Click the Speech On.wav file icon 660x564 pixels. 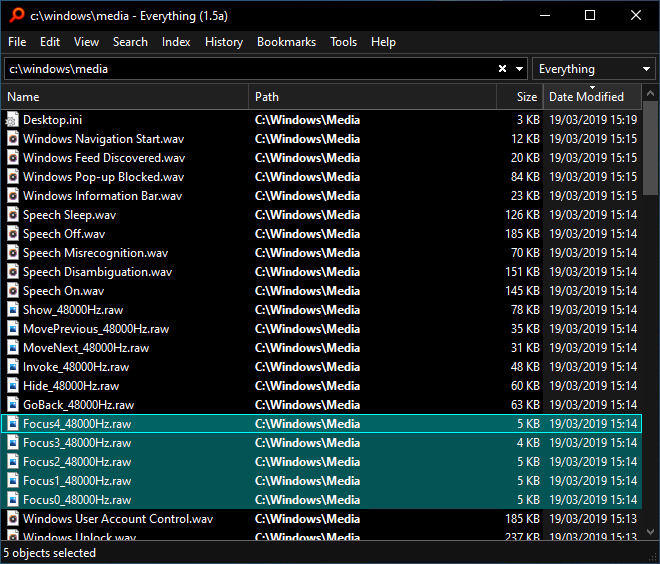pos(13,291)
